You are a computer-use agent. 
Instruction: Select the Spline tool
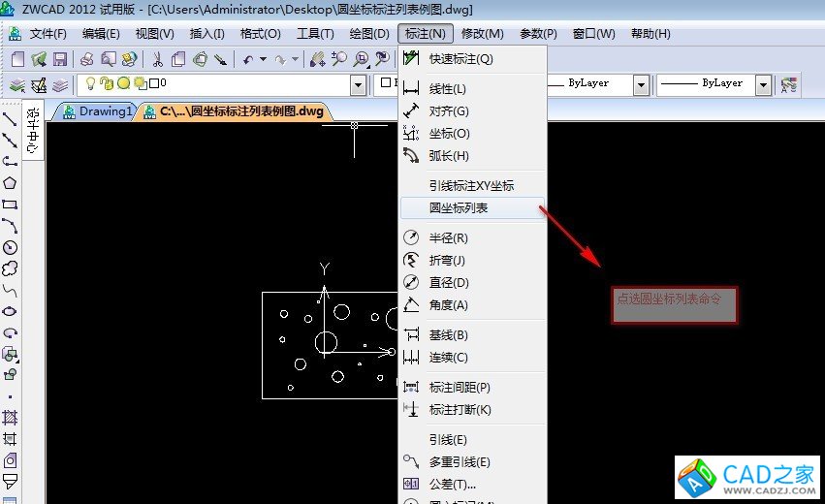pos(10,290)
